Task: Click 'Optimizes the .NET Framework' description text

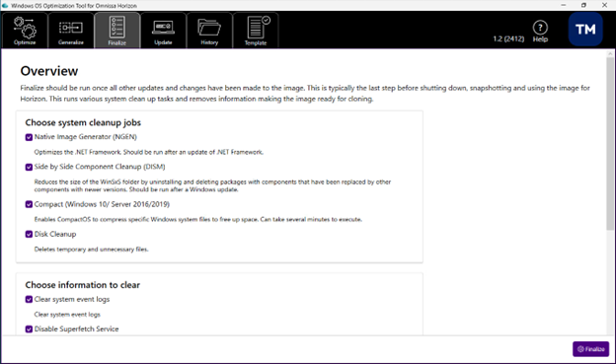Action: click(x=148, y=152)
